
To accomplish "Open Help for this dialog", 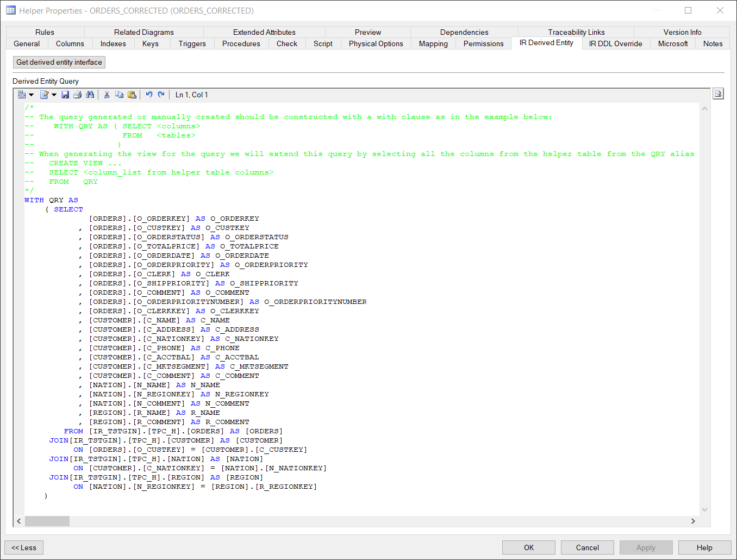I will coord(704,547).
